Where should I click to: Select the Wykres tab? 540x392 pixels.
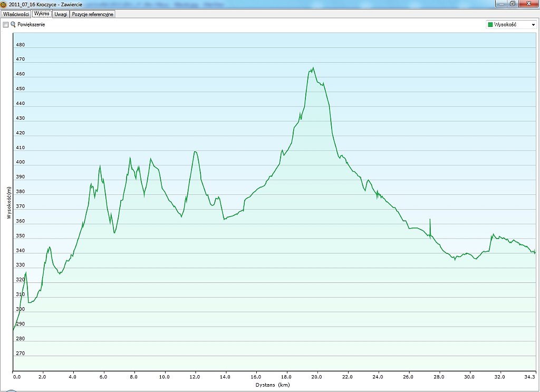tap(42, 14)
